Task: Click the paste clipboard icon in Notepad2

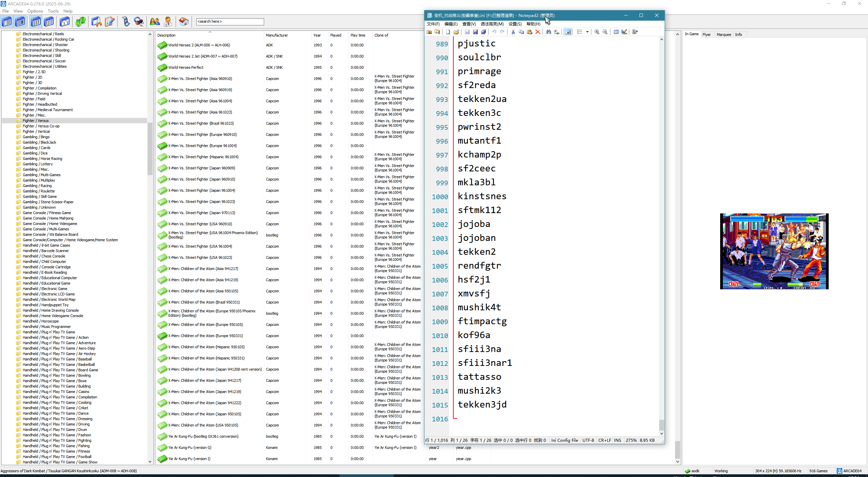Action: (x=530, y=32)
